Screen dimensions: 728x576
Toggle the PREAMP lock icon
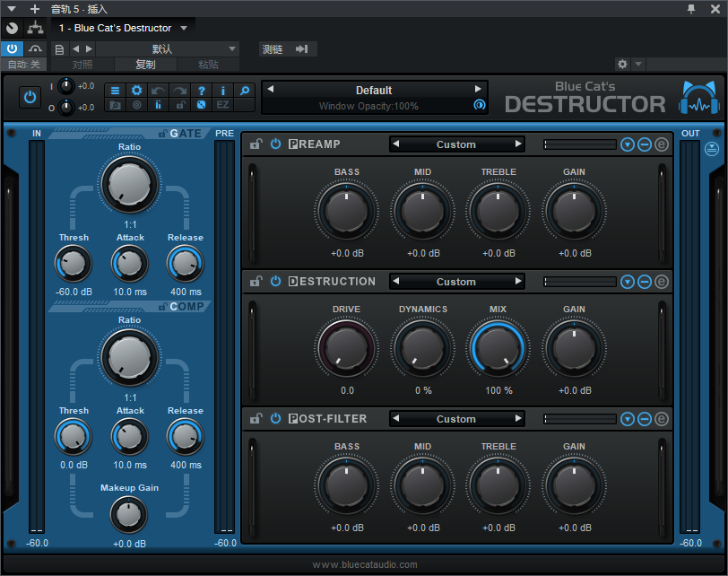[x=256, y=144]
